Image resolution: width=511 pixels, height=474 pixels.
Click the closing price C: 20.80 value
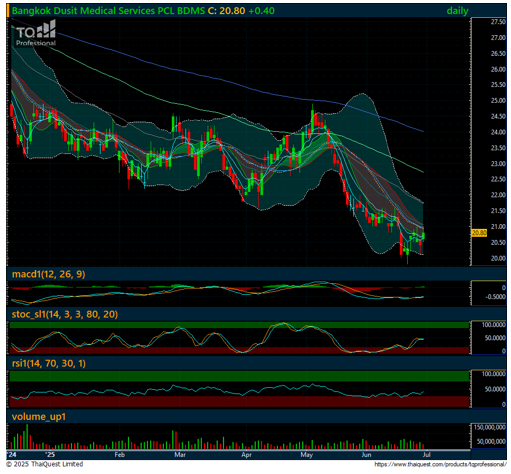pos(227,11)
